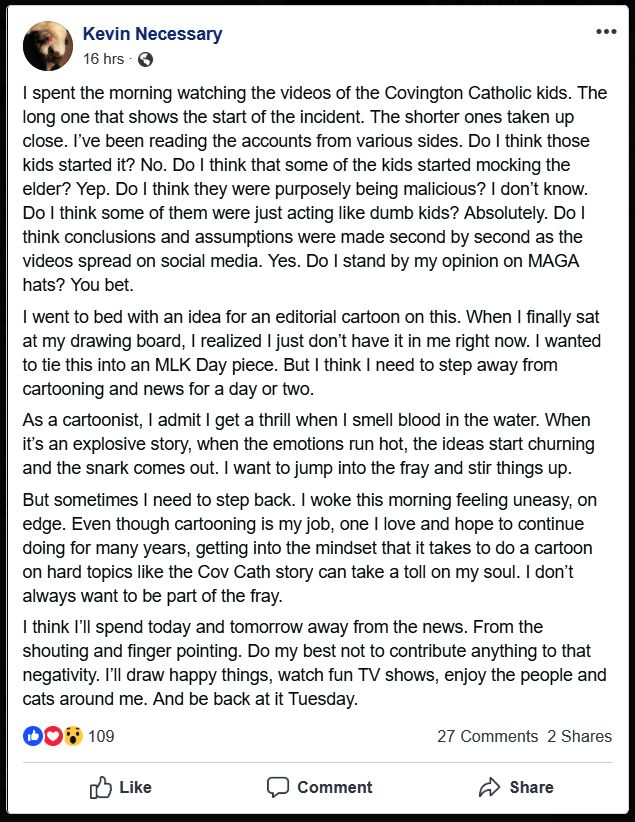635x822 pixels.
Task: Open Kevin Necessary's profile picture
Action: point(48,46)
